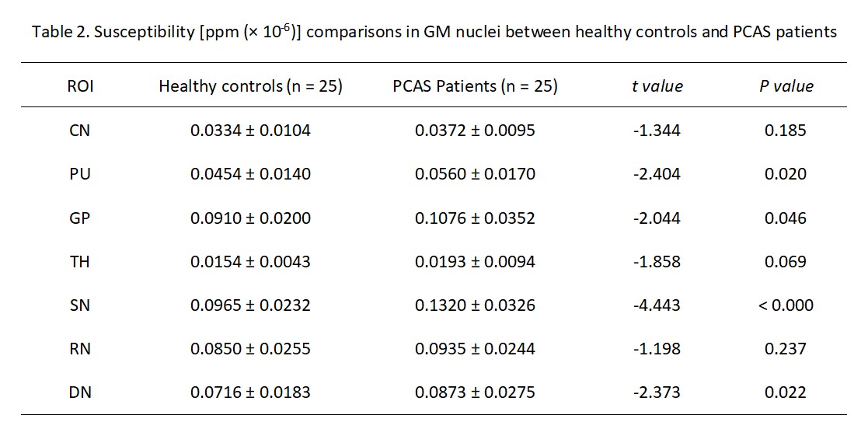The height and width of the screenshot is (443, 868).
Task: Select t value -4.443 cell
Action: [x=657, y=305]
